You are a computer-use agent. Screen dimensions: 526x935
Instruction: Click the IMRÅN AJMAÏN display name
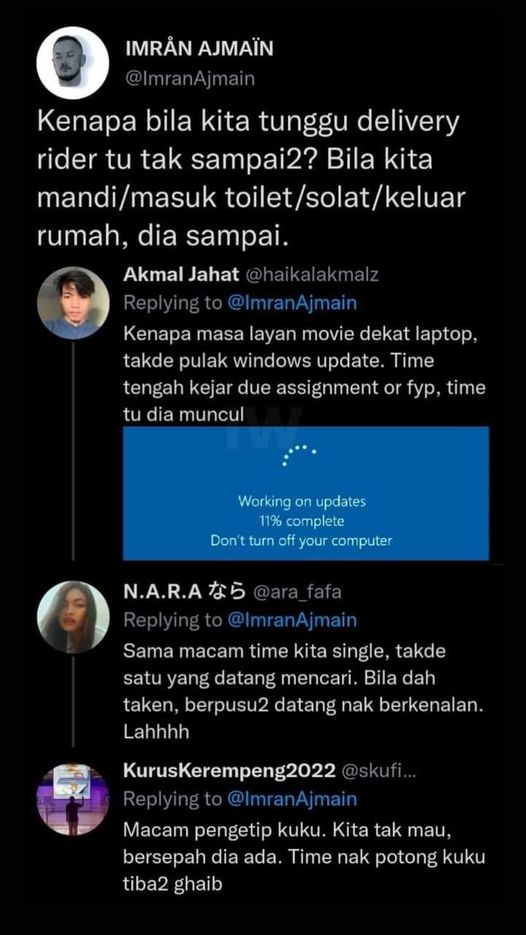(x=199, y=49)
